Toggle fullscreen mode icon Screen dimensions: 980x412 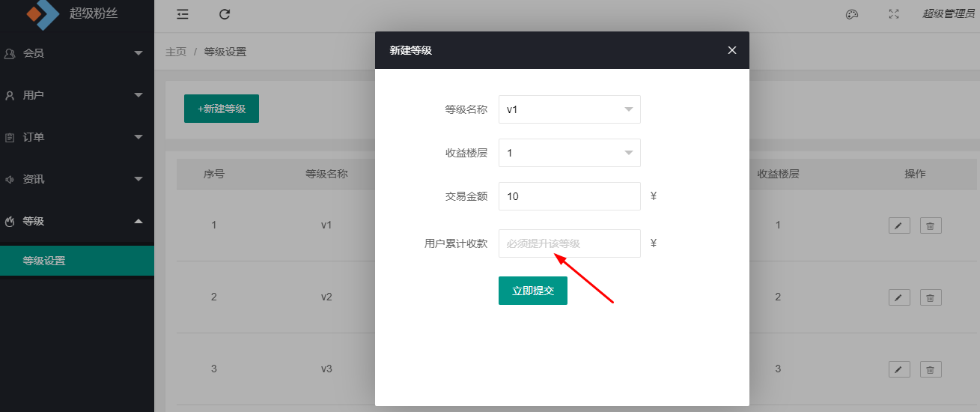pos(893,14)
